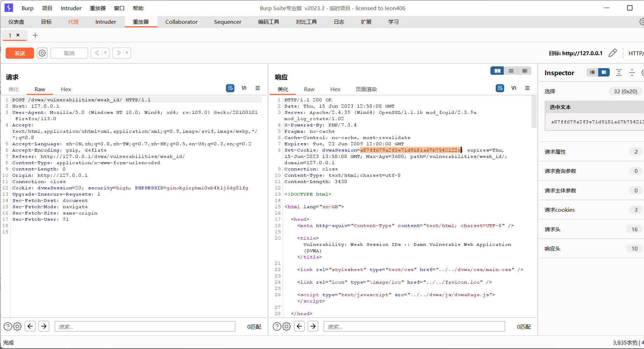Screen dimensions: 644x349
Task: Open the Burp menu
Action: pos(28,8)
